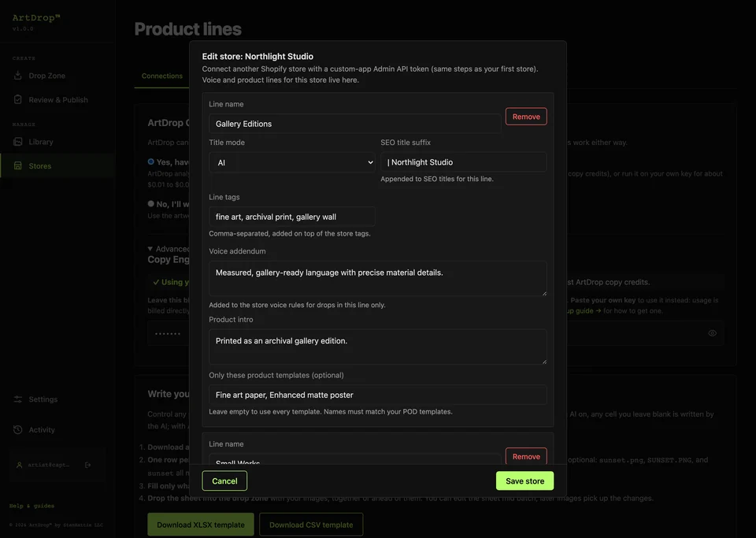Click the Activity history icon
756x538 pixels.
click(18, 429)
